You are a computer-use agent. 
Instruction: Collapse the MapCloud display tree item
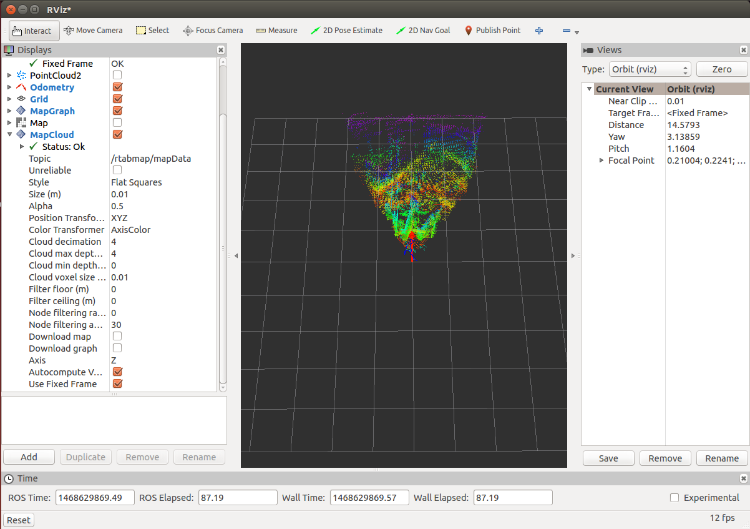point(10,135)
